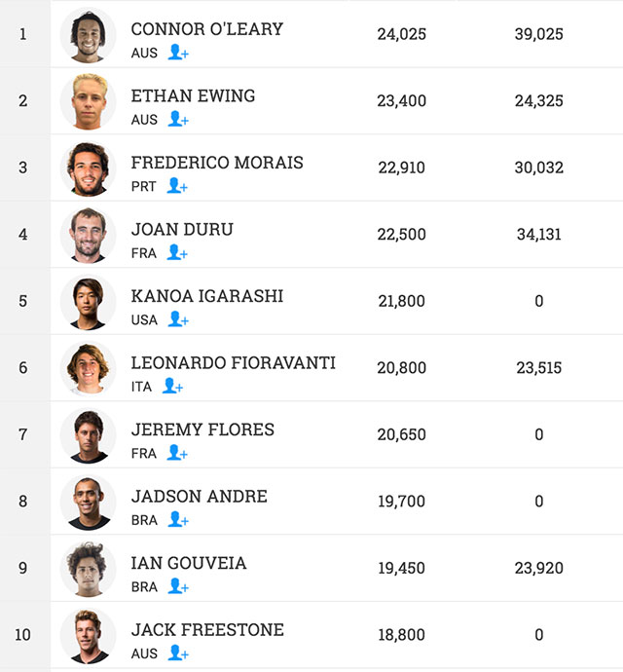Click follow icon next to Jeremy Flores
The width and height of the screenshot is (623, 672).
(176, 453)
